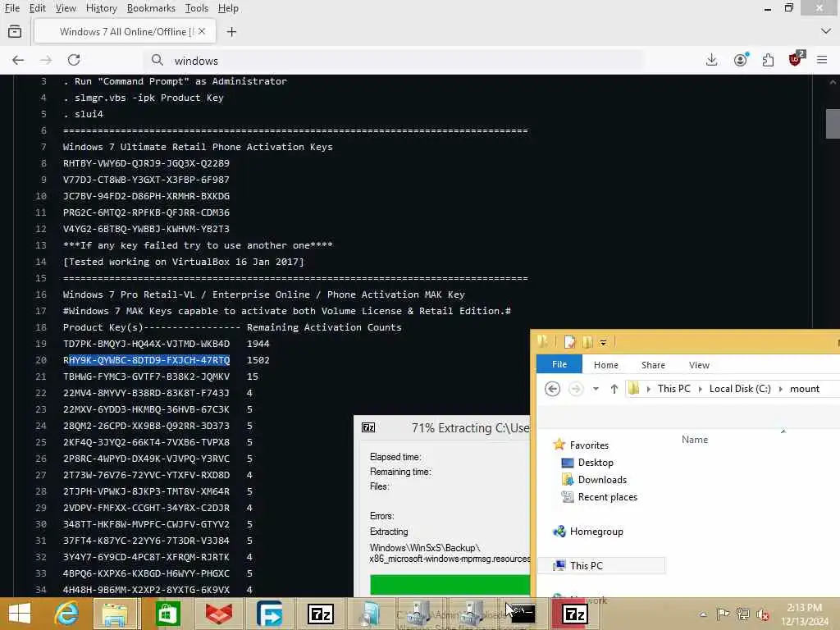840x630 pixels.
Task: Click the taskbar clock showing 2:13 PM
Action: point(804,614)
